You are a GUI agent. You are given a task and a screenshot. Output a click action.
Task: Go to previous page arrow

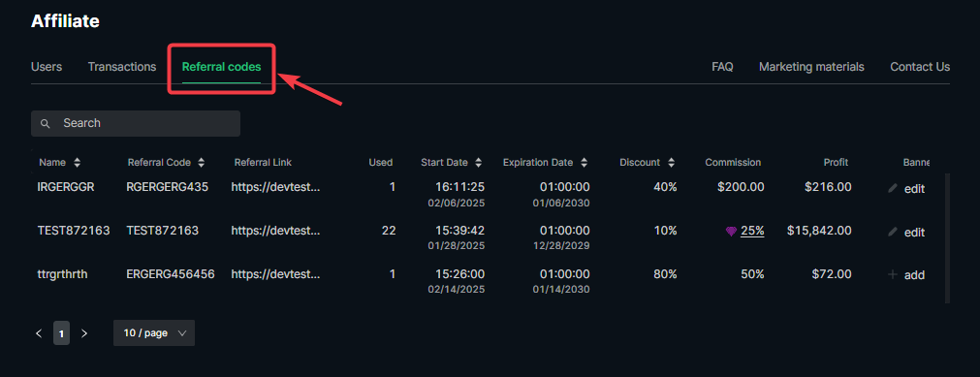click(39, 333)
